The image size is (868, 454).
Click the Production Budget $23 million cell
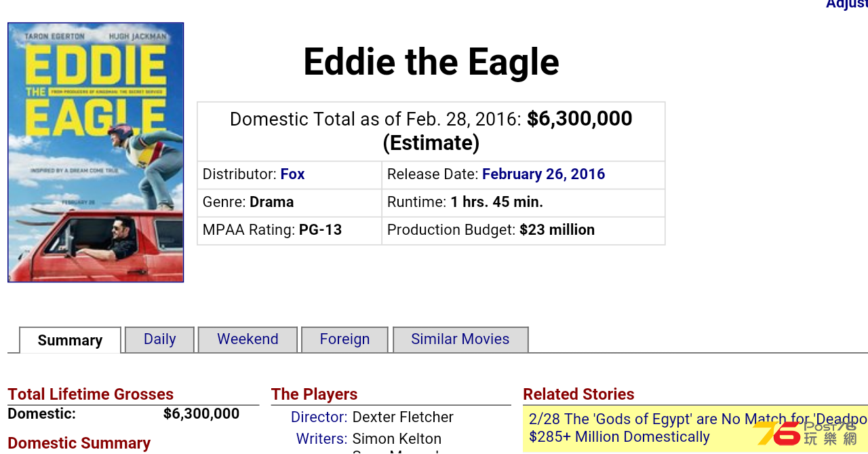524,231
